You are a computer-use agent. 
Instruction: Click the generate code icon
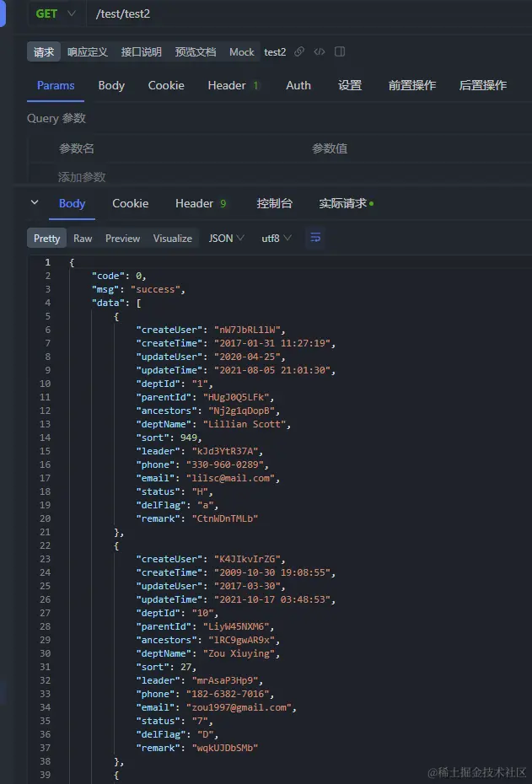[319, 51]
